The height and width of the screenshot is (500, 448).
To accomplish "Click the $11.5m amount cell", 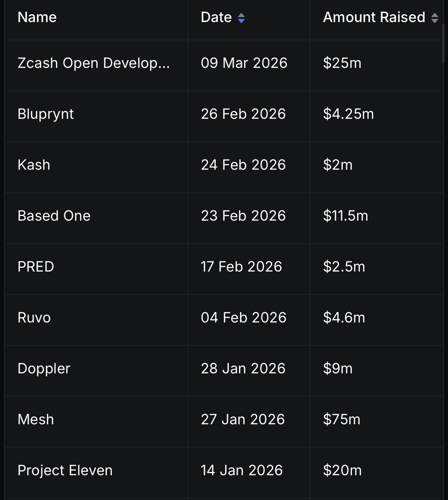I will (346, 216).
